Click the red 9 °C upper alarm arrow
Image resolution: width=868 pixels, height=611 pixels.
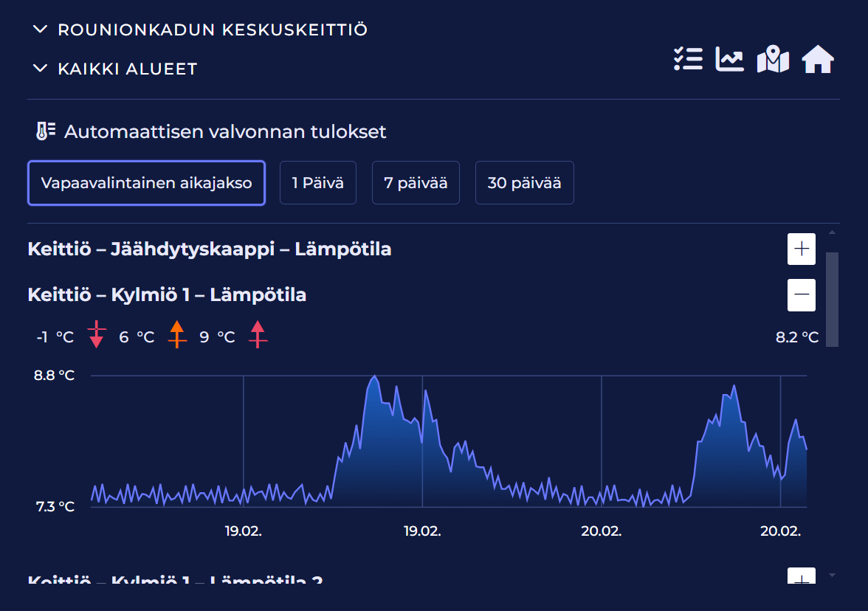(x=258, y=334)
